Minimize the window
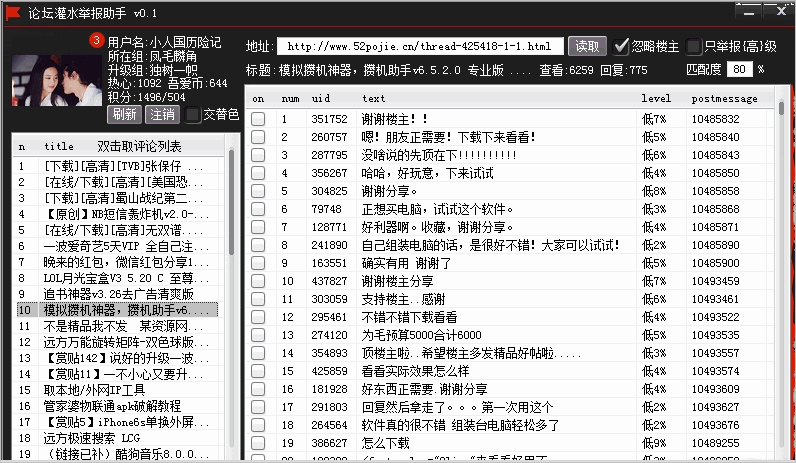The width and height of the screenshot is (796, 463). 748,12
